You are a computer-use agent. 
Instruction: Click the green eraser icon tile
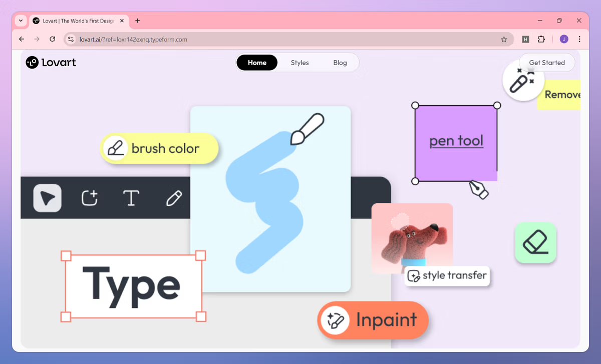coord(535,243)
